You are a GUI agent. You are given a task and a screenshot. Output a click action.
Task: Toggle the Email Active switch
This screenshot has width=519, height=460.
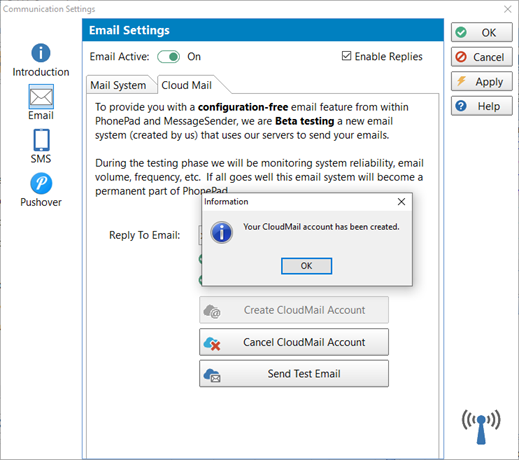click(169, 57)
